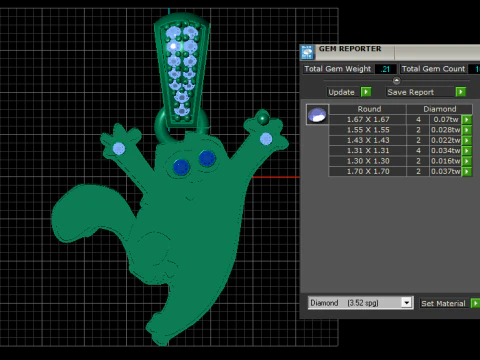Collapse the panel with the round arrow toggle
480x360 pixels.
396,81
